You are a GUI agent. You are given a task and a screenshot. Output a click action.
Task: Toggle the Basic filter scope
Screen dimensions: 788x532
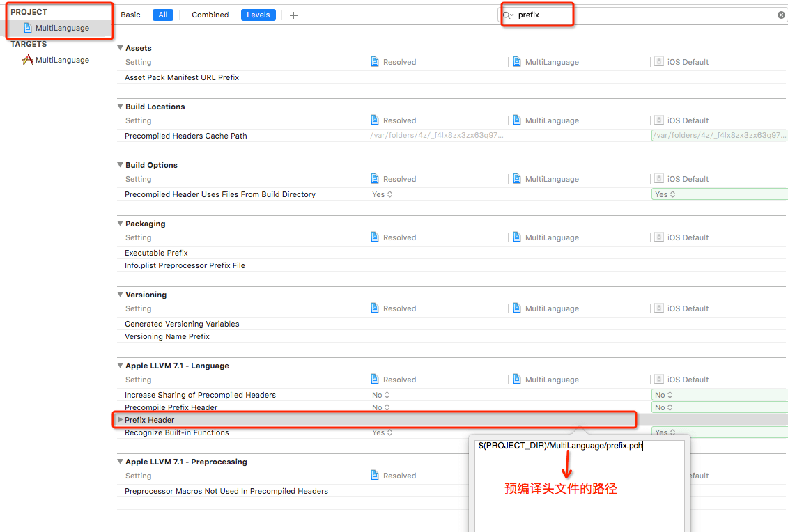click(130, 15)
